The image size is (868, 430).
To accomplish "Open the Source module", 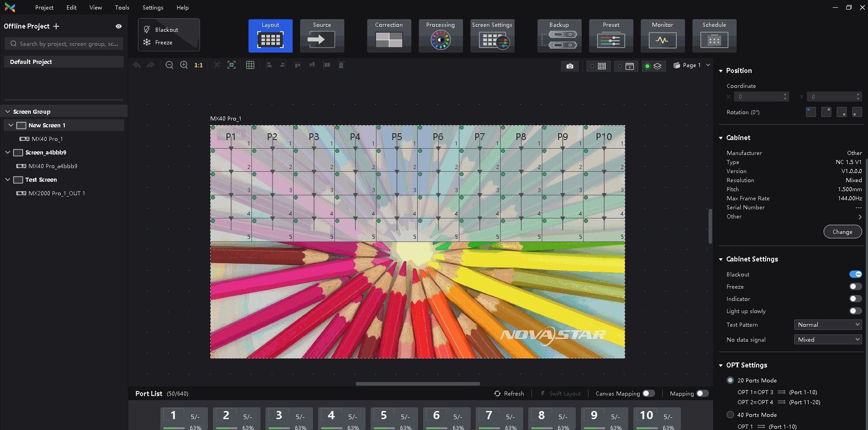I will 322,36.
